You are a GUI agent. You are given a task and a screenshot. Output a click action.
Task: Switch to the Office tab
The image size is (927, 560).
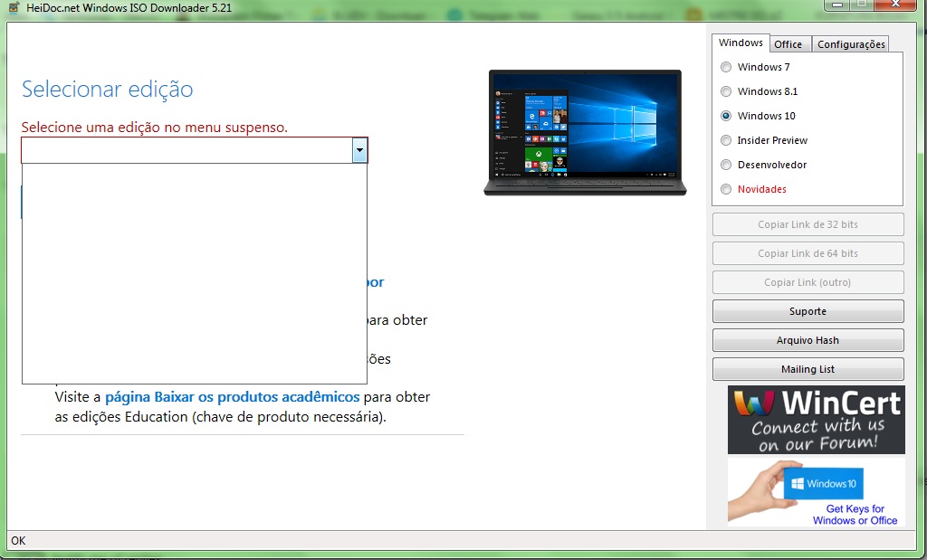pyautogui.click(x=788, y=44)
